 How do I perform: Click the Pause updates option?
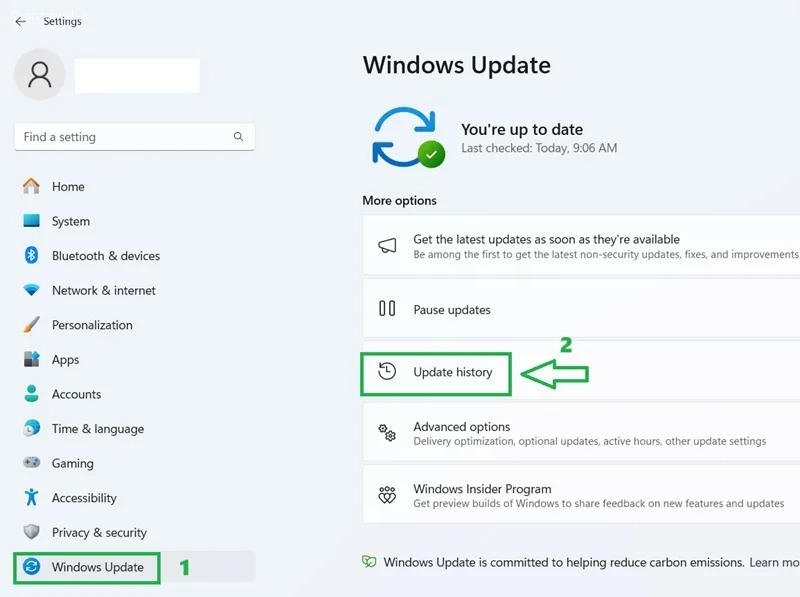tap(581, 309)
